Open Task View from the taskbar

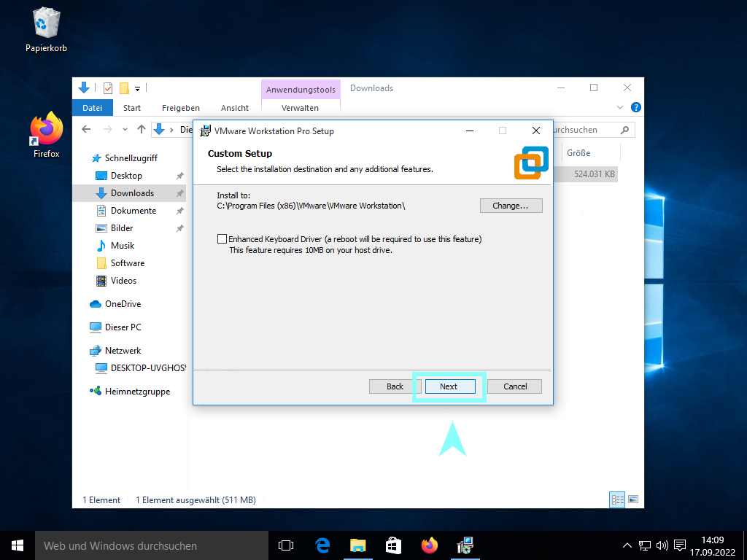[x=285, y=545]
